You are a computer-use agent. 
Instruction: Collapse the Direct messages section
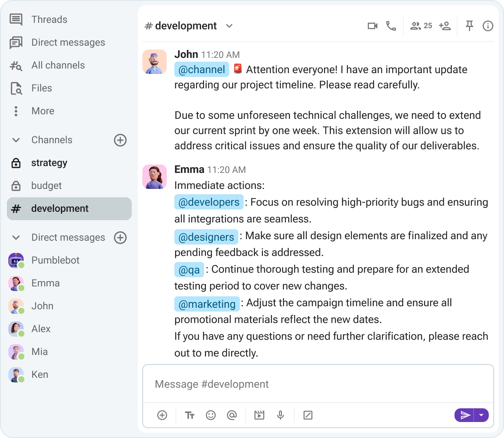(16, 237)
